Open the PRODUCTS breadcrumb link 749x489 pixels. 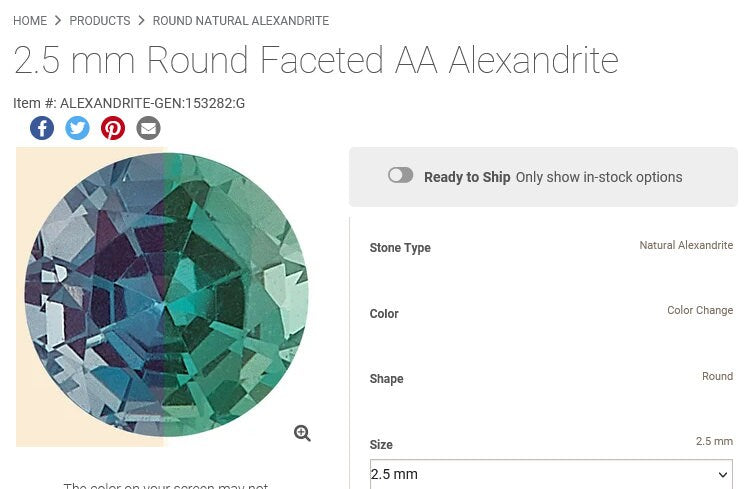[x=99, y=21]
